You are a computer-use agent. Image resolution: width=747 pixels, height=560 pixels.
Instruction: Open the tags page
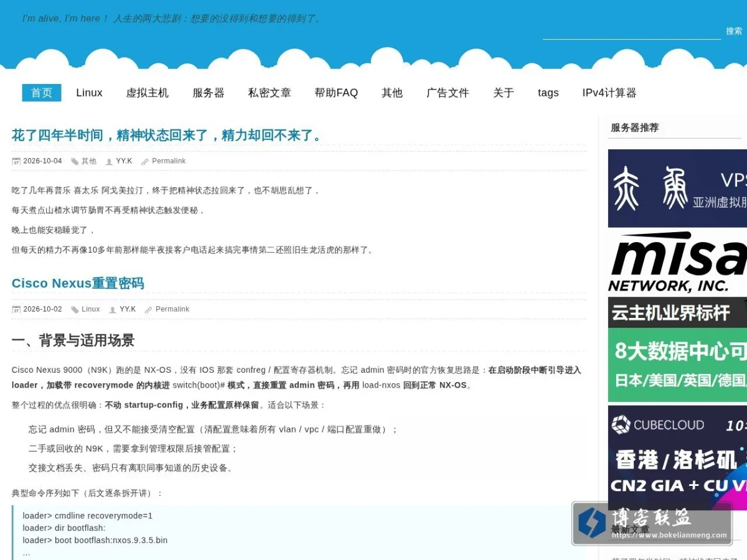pyautogui.click(x=548, y=93)
